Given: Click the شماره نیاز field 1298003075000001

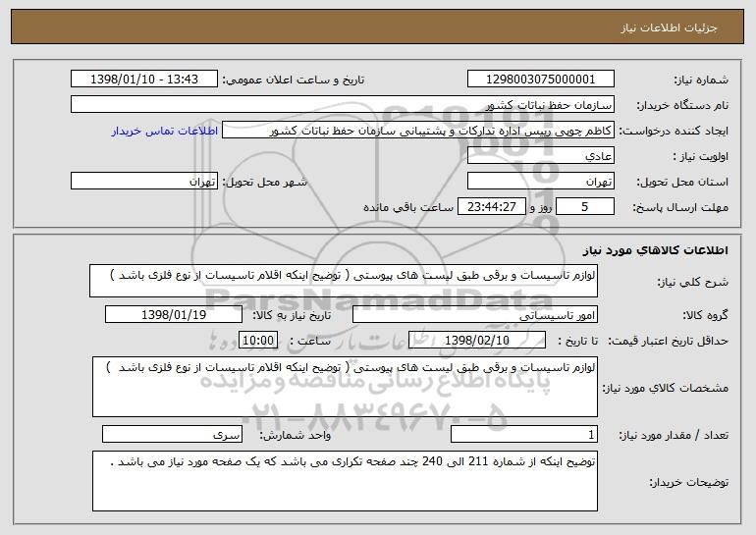Looking at the screenshot, I should click(x=540, y=80).
